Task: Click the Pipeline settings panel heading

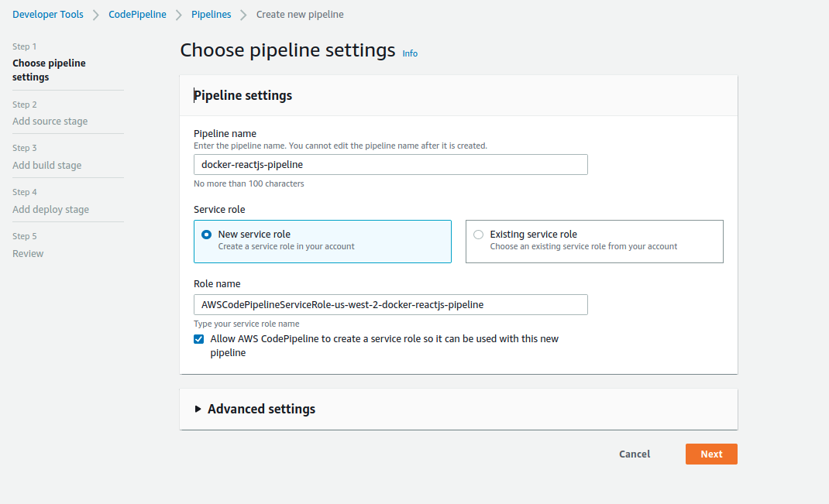Action: click(243, 96)
